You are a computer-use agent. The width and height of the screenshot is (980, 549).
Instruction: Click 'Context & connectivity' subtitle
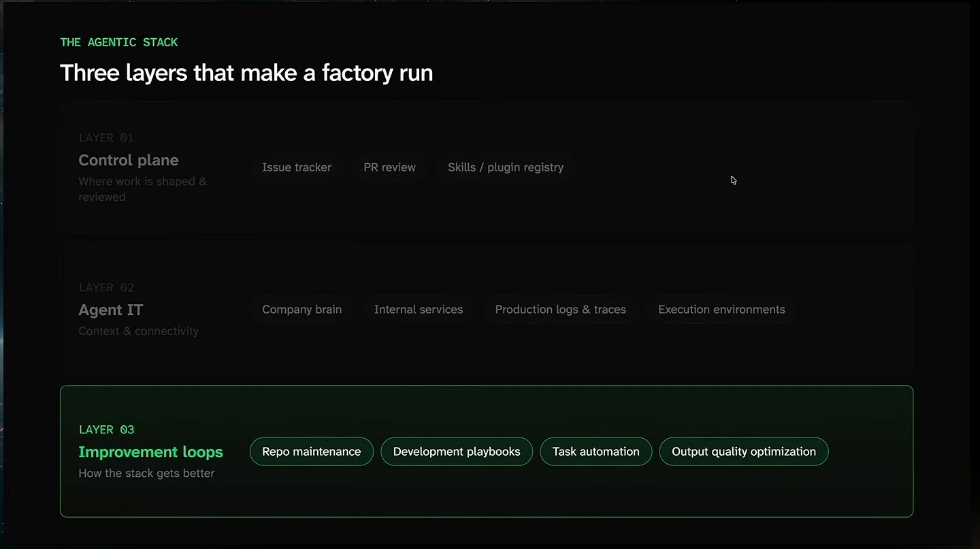coord(139,331)
